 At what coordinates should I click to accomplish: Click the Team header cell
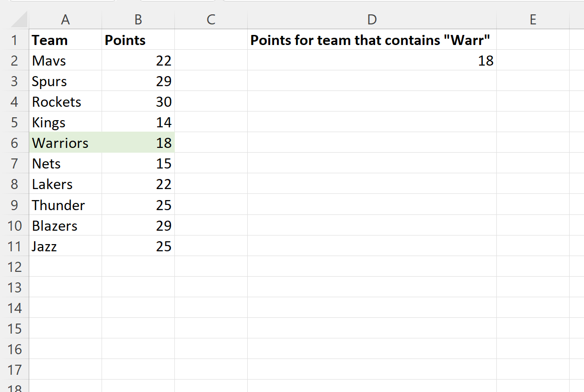(65, 40)
